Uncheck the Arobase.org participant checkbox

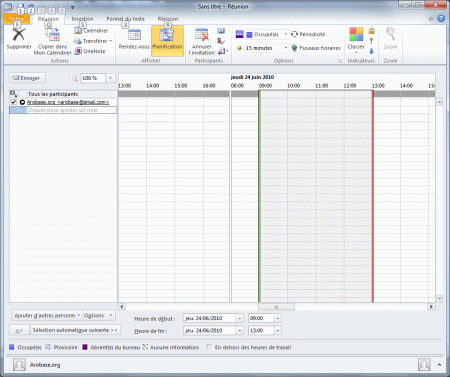point(14,102)
